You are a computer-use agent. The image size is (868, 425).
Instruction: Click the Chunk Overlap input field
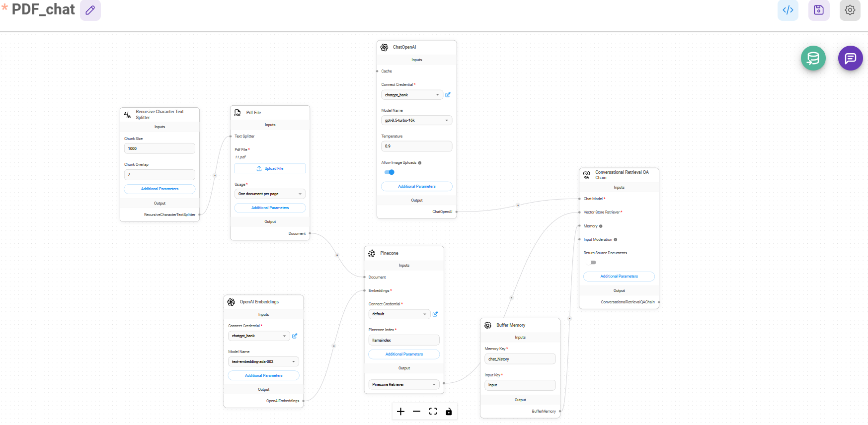coord(159,174)
